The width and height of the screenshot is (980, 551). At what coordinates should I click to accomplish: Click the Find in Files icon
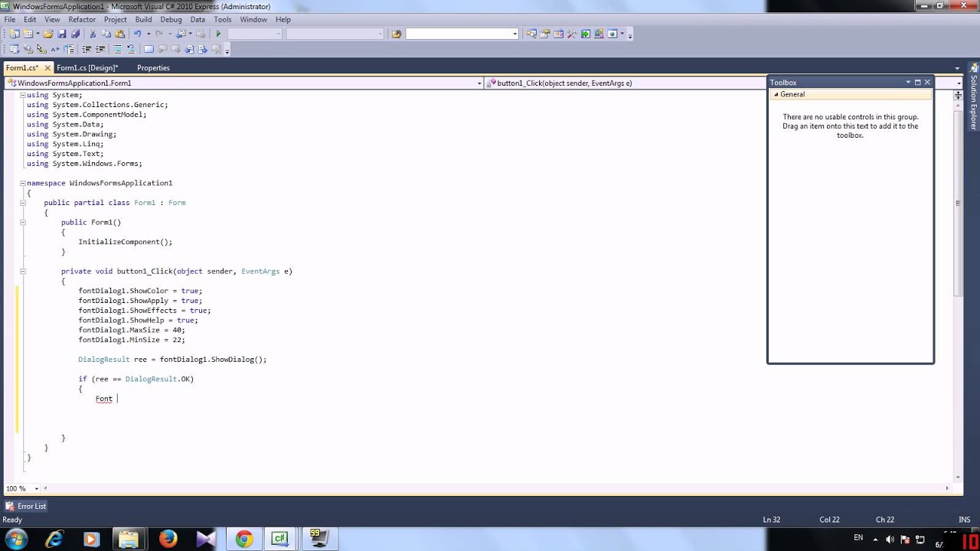[x=396, y=34]
